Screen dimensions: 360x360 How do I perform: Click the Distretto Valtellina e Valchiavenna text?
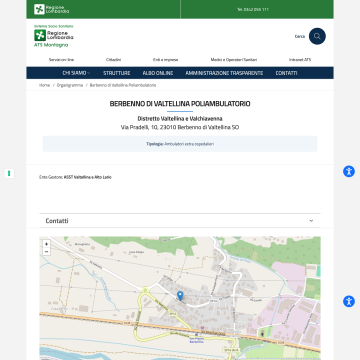[x=180, y=119]
